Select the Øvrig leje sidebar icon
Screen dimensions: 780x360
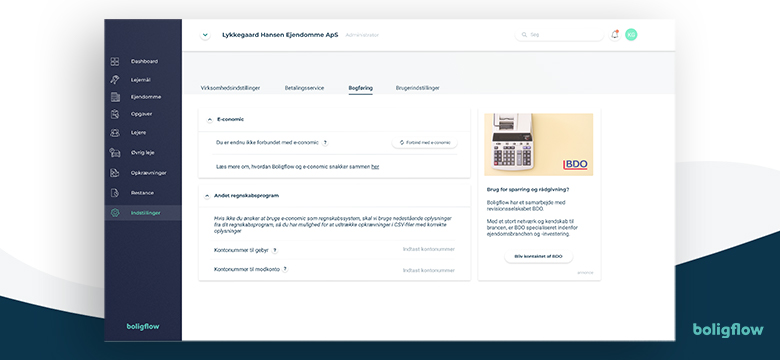[115, 153]
